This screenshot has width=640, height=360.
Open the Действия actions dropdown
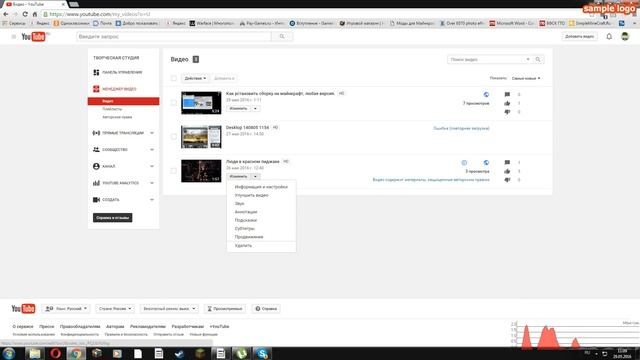tap(195, 78)
